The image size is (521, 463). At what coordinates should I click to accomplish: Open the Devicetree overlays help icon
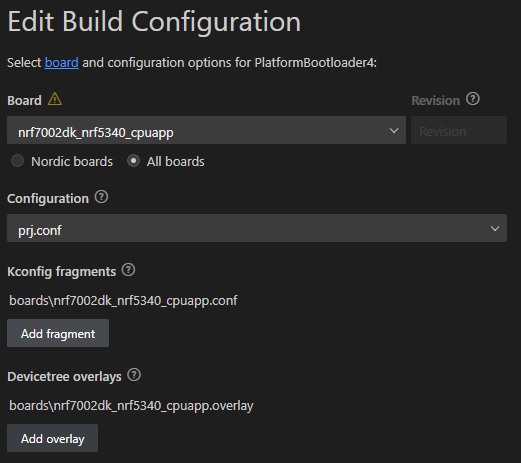(134, 375)
